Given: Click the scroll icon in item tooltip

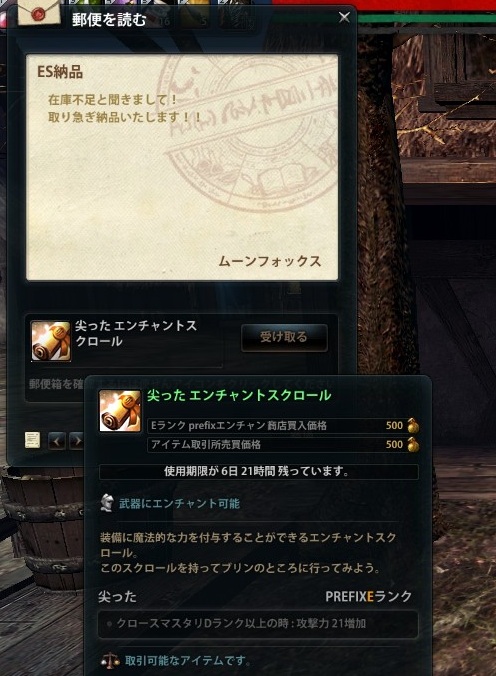Looking at the screenshot, I should click(120, 411).
